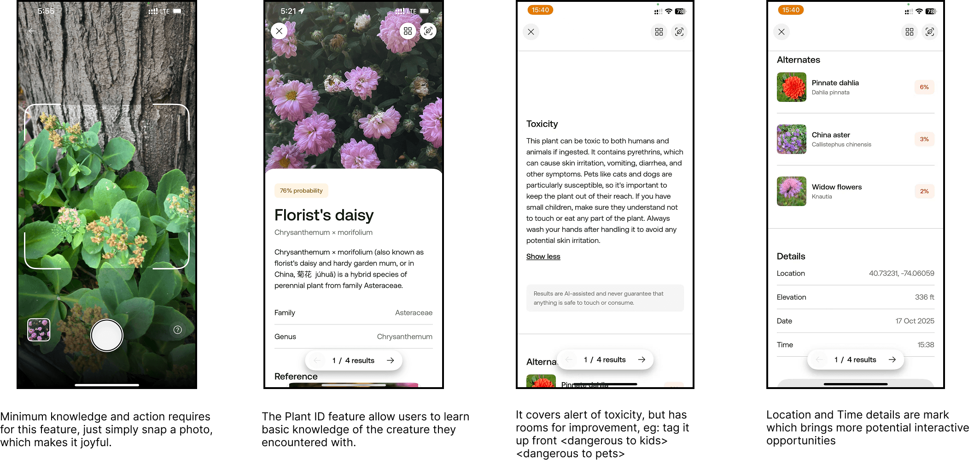The image size is (980, 460).
Task: Open the photo gallery thumbnail in camera
Action: 39,330
